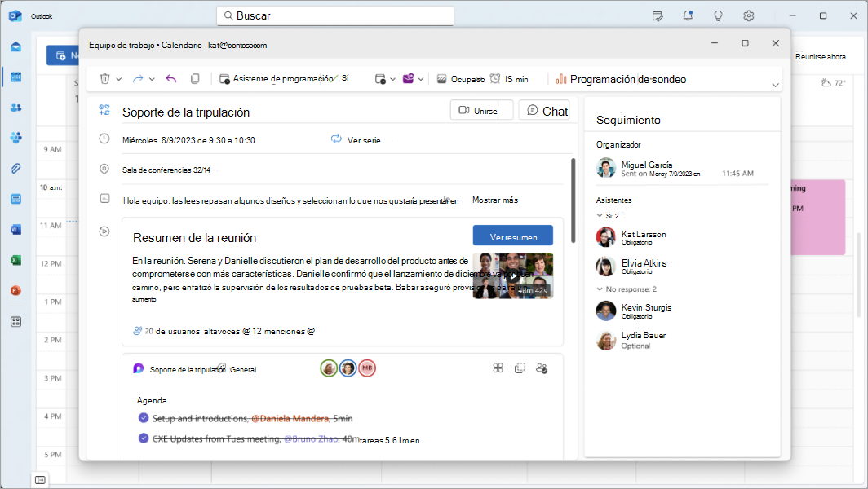
Task: Open dropdown arrow next to delete icon
Action: coord(118,79)
